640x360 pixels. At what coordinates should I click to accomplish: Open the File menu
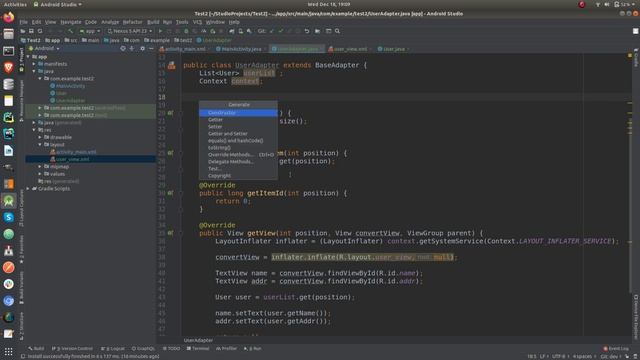pos(24,22)
